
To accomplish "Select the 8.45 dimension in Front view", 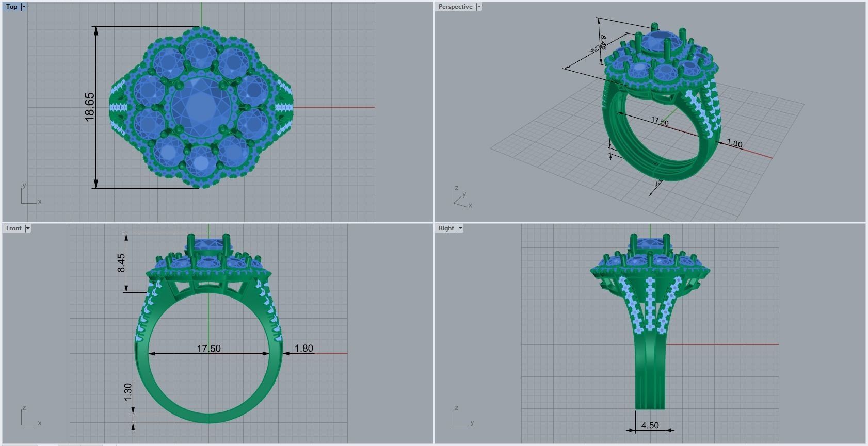I will [121, 263].
